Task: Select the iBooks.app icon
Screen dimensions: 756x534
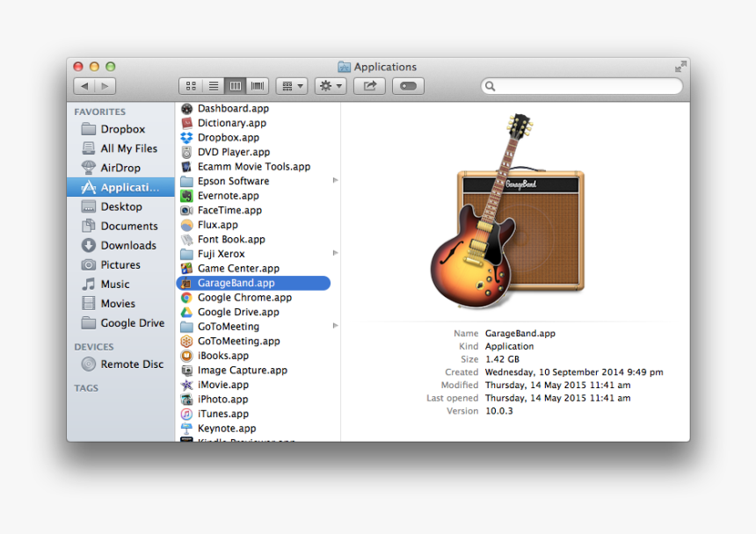Action: pos(186,356)
